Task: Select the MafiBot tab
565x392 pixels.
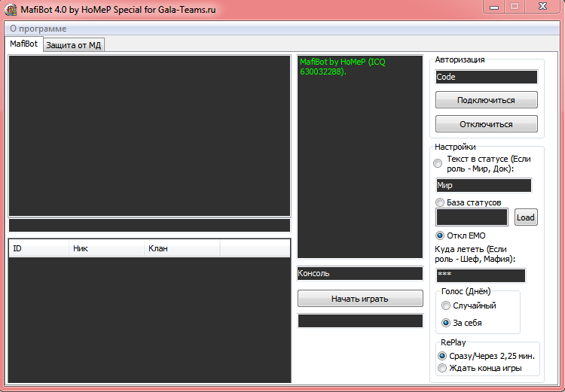Action: (24, 44)
